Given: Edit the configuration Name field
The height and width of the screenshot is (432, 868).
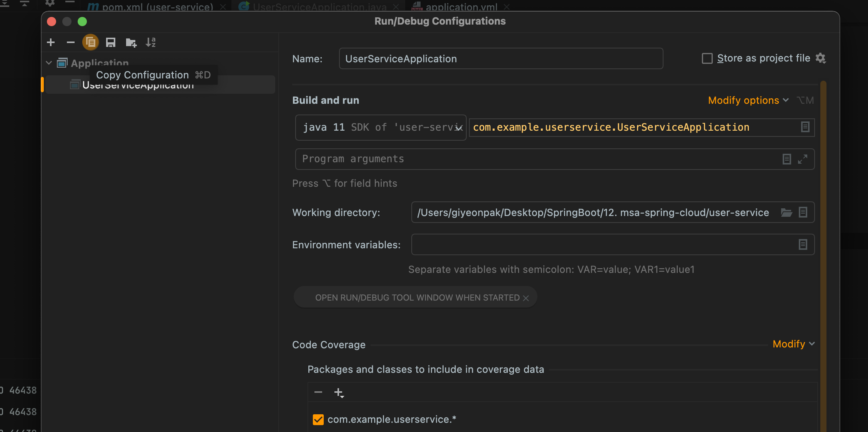Looking at the screenshot, I should (x=501, y=58).
